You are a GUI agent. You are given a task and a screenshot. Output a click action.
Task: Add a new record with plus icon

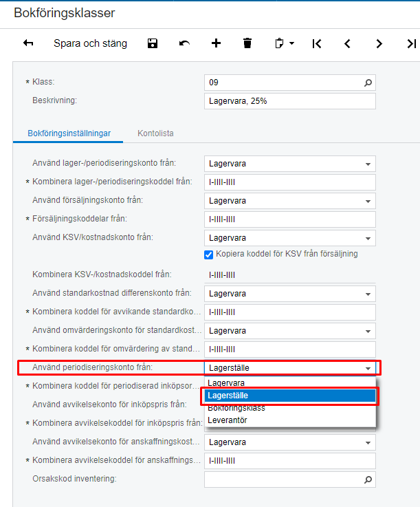coord(216,43)
